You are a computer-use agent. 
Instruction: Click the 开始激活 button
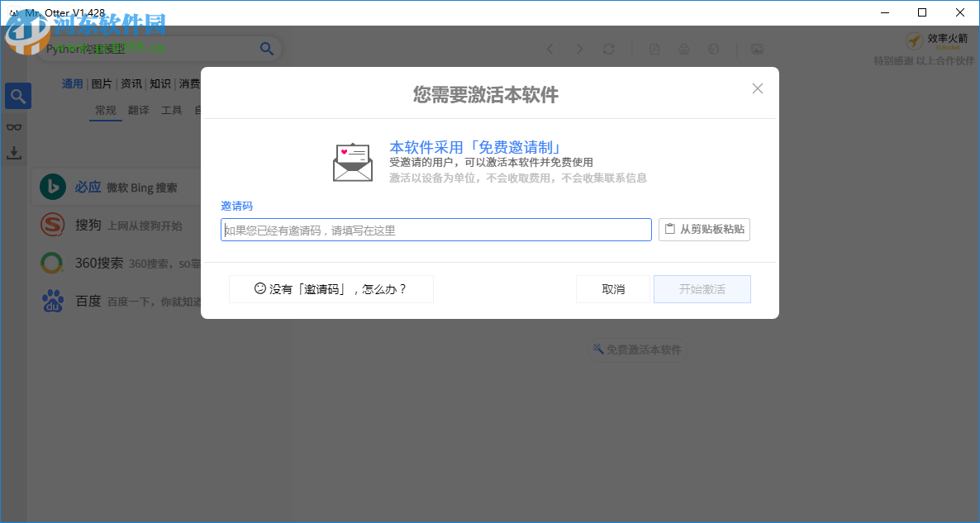tap(702, 289)
